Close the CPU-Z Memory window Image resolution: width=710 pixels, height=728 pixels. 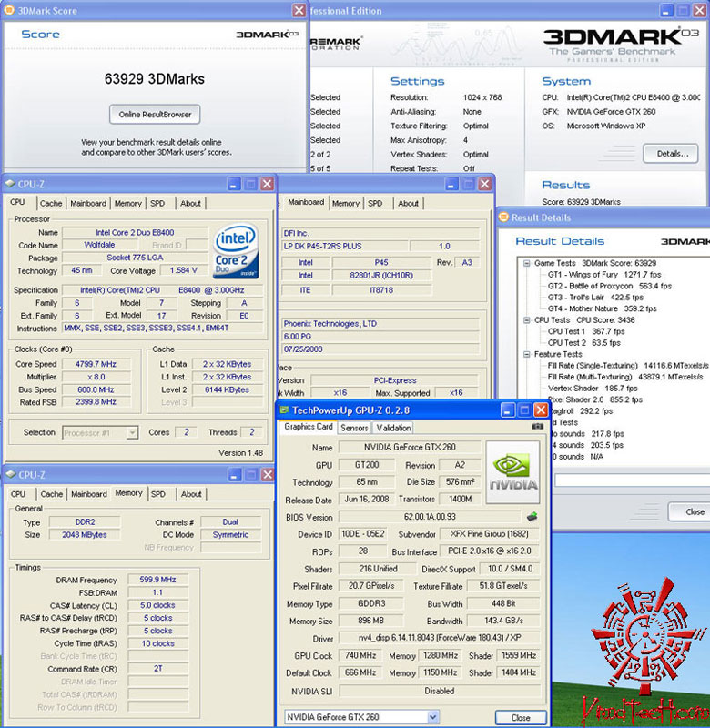[268, 474]
